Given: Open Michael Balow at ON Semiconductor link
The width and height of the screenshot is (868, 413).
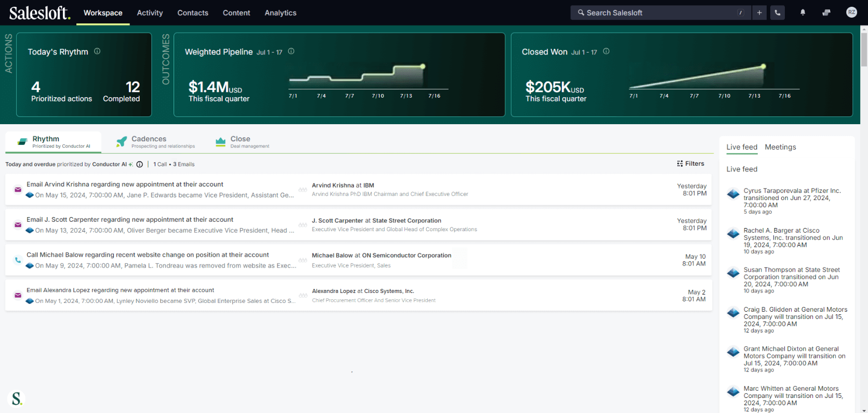Looking at the screenshot, I should tap(382, 255).
